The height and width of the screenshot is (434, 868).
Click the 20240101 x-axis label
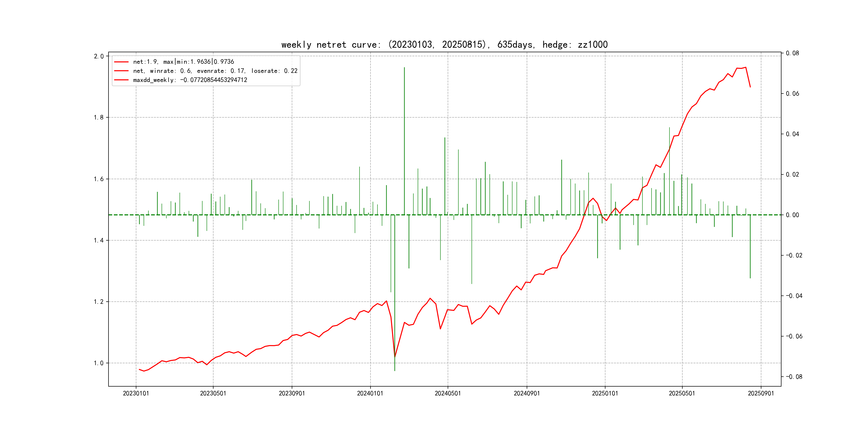(370, 393)
